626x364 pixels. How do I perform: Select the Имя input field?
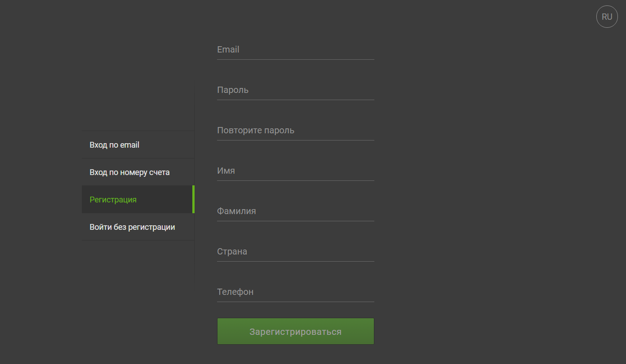(296, 171)
